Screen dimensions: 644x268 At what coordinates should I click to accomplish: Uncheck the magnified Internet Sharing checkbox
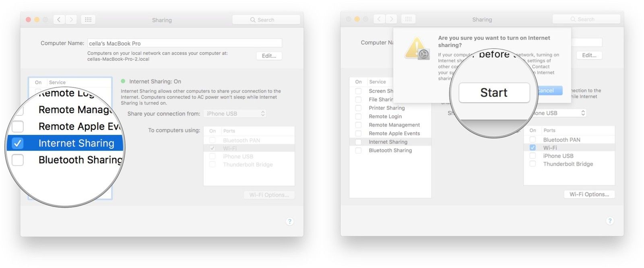coord(18,143)
